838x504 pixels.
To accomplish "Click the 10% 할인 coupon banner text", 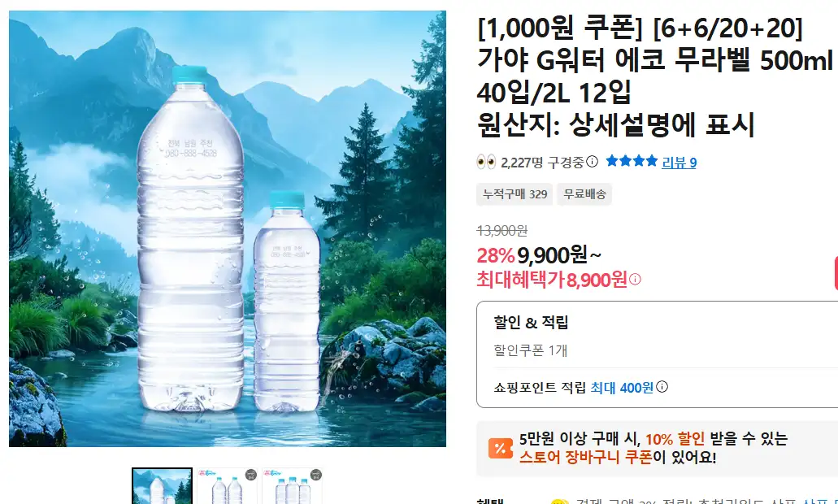I will coord(675,439).
